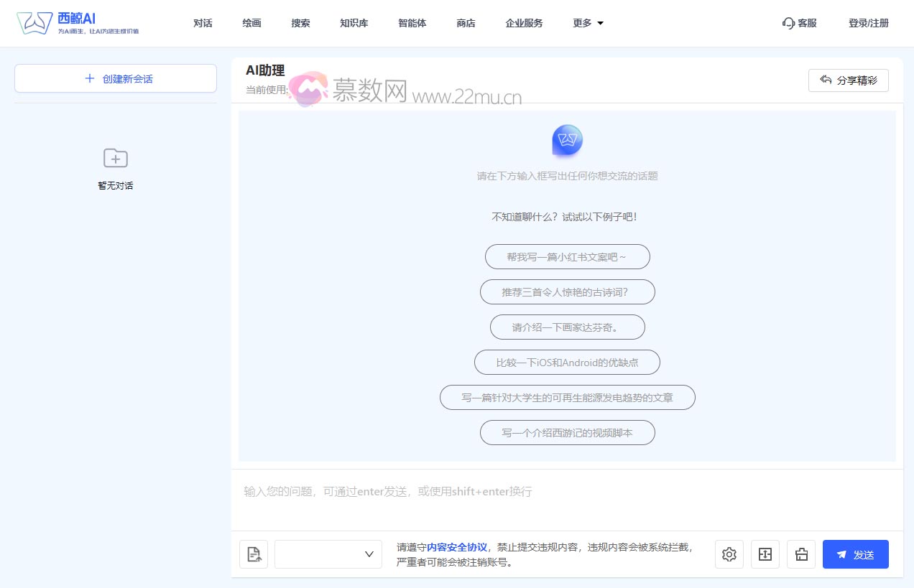Open the 知识库 section
The height and width of the screenshot is (588, 914).
click(x=354, y=22)
